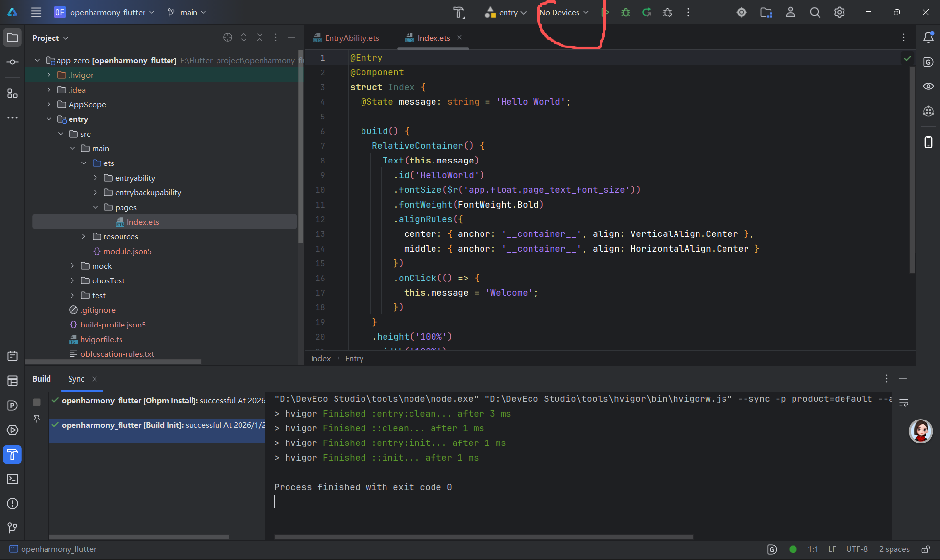
Task: Open the Git tool window icon
Action: pos(13,527)
